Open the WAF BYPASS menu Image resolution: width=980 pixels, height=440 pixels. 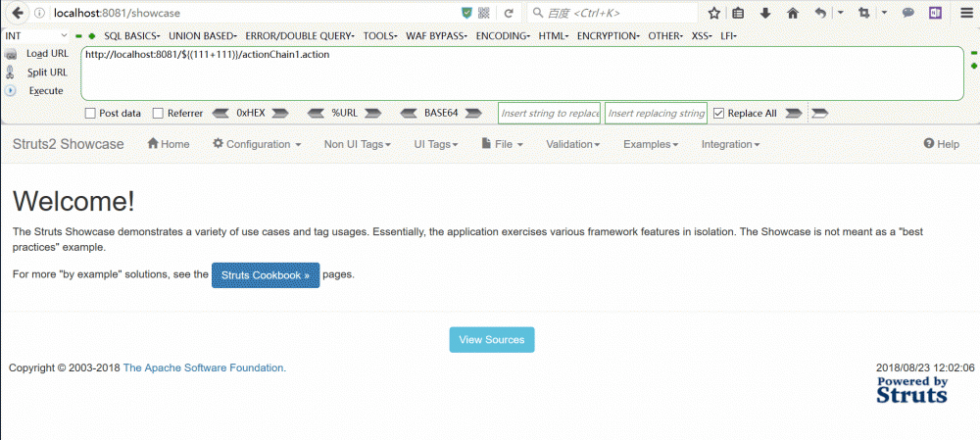point(437,36)
